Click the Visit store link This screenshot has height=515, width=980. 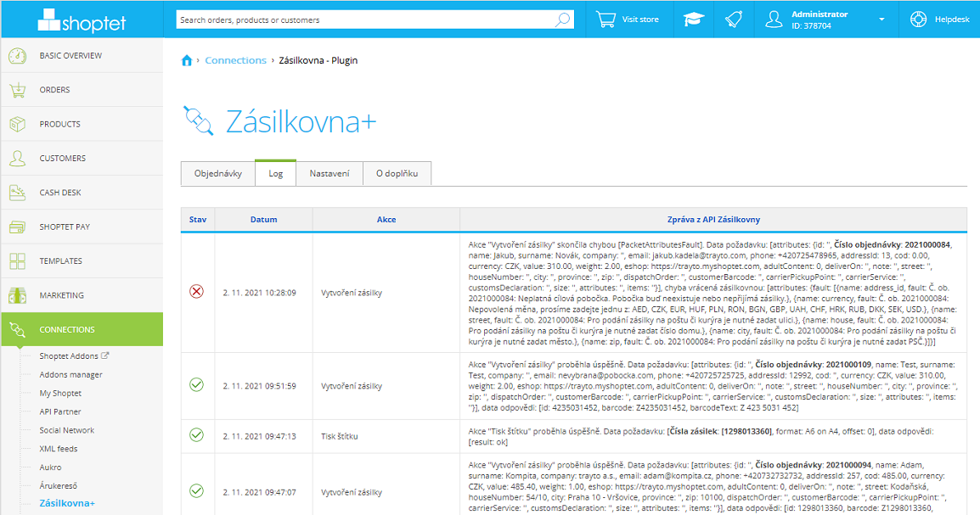(x=640, y=20)
